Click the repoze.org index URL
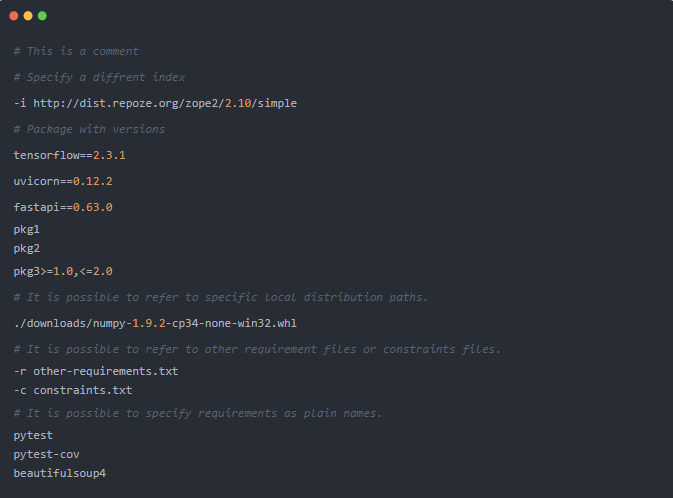The height and width of the screenshot is (498, 673). pos(165,103)
